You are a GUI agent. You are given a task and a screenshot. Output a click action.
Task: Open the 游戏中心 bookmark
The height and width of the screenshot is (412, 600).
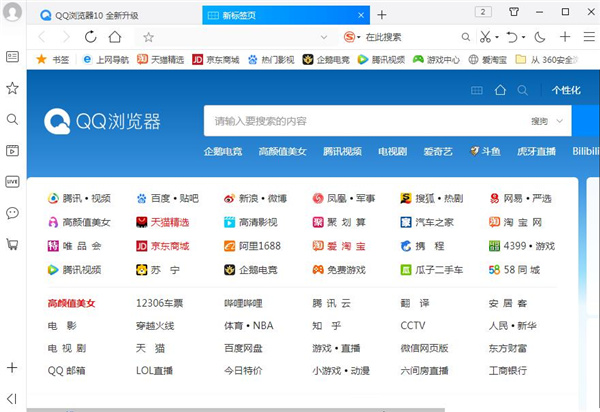436,59
